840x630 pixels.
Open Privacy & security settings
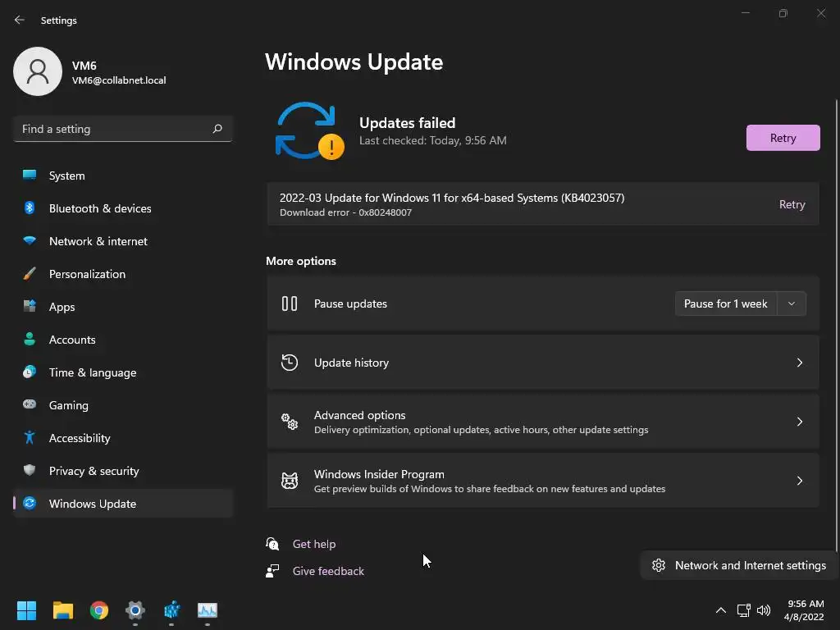coord(123,471)
